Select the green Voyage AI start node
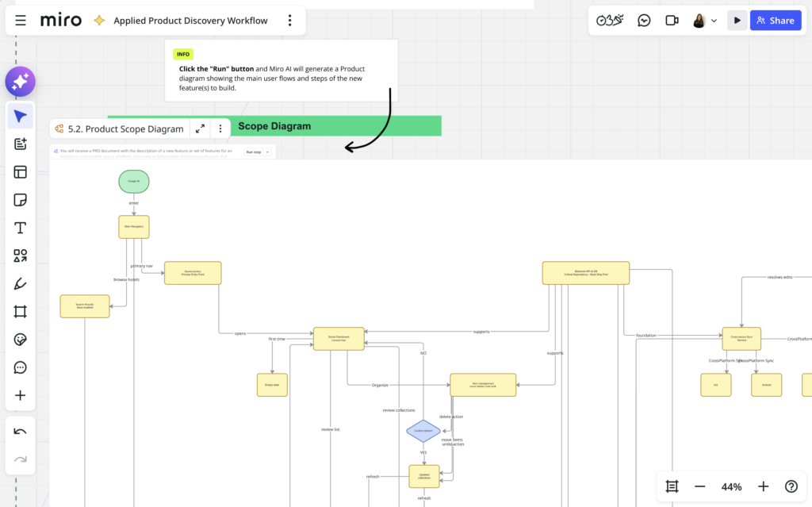 click(133, 182)
